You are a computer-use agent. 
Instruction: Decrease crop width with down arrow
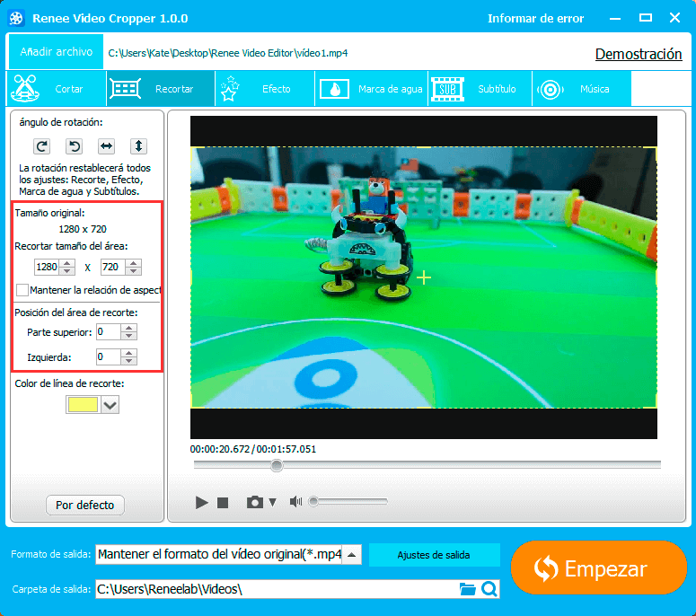(x=67, y=270)
